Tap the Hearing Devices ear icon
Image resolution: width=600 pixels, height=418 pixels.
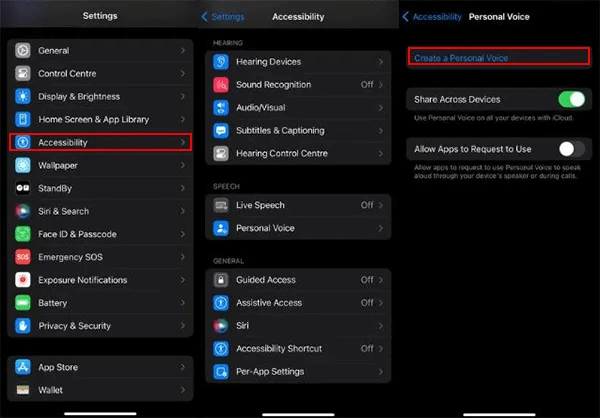[221, 62]
